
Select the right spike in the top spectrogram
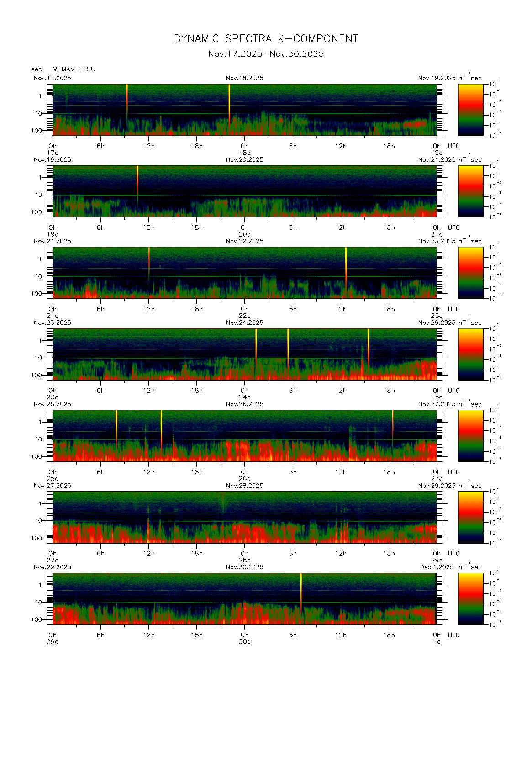click(229, 101)
